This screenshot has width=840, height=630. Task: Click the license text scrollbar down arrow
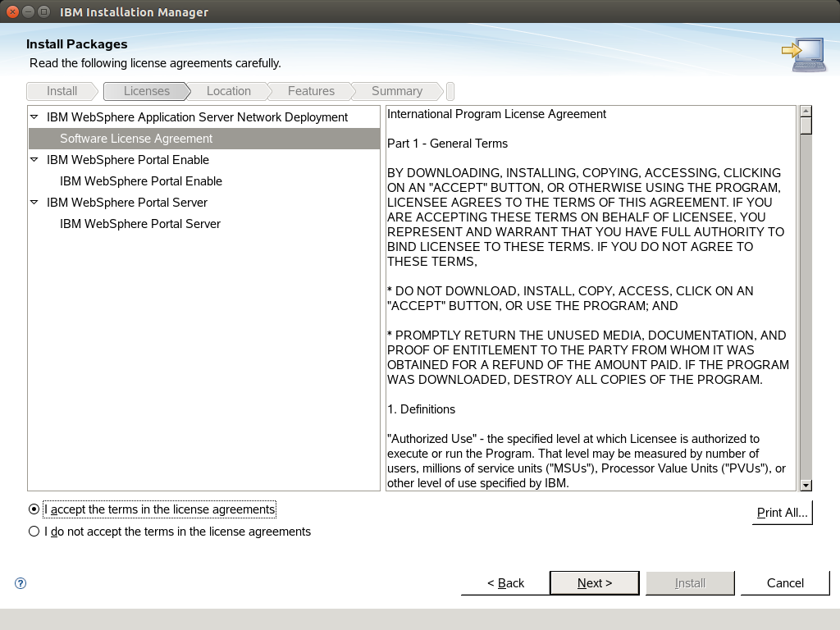click(806, 486)
